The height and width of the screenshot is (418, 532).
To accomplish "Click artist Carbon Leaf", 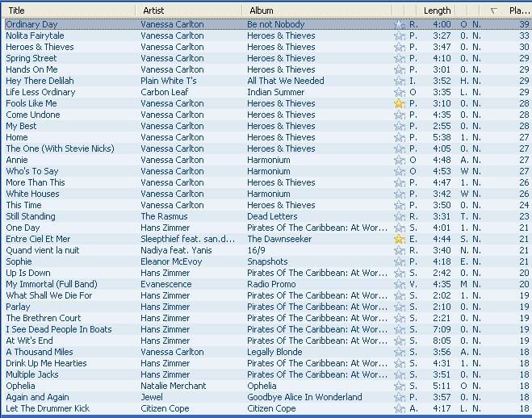I will (x=165, y=92).
